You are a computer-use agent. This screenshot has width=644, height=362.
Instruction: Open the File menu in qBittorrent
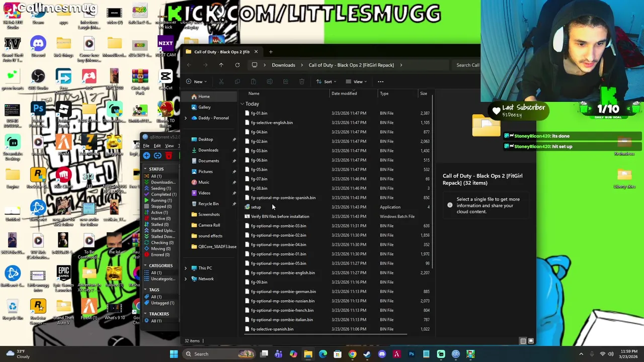point(146,146)
